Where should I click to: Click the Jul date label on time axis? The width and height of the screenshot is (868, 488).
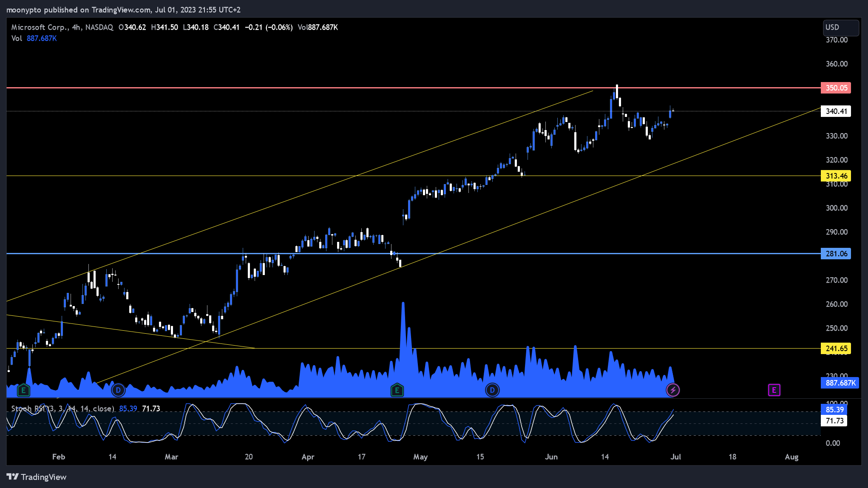(x=675, y=457)
